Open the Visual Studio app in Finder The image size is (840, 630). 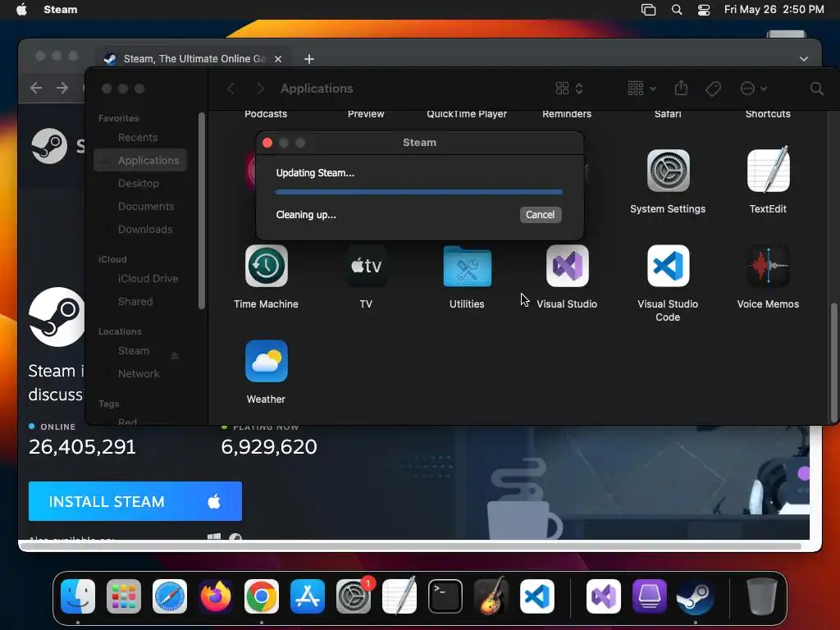(x=568, y=267)
